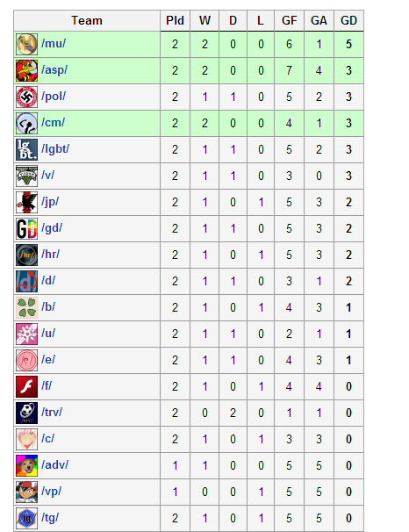
Task: Click the /adv/ dog logo icon
Action: 27,465
